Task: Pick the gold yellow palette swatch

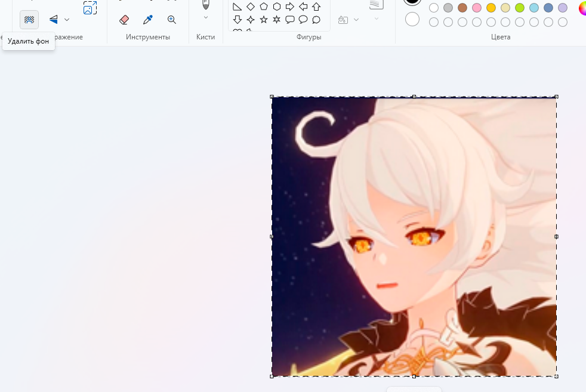Action: (491, 8)
